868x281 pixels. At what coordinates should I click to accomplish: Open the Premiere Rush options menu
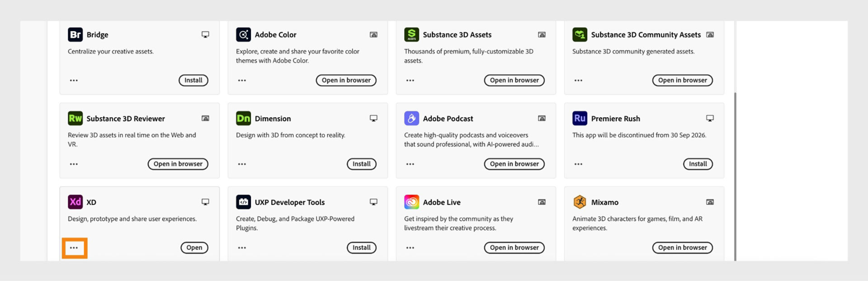[578, 164]
